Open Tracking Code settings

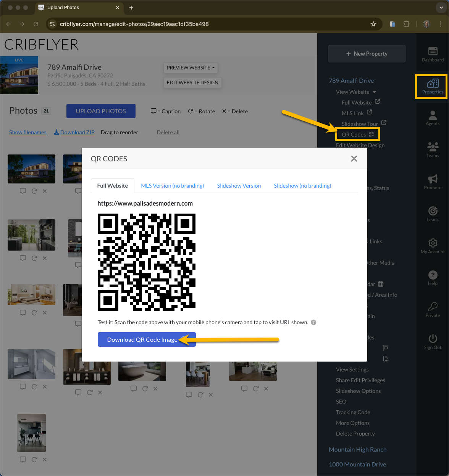click(353, 412)
